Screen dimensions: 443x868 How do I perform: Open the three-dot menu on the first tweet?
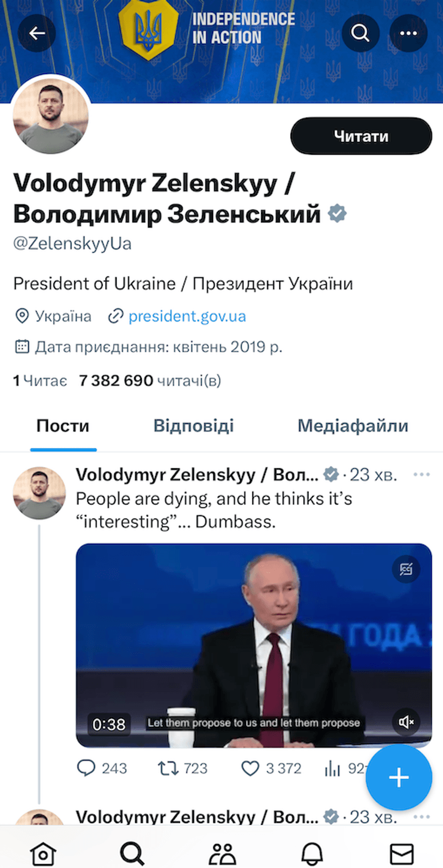click(x=422, y=474)
